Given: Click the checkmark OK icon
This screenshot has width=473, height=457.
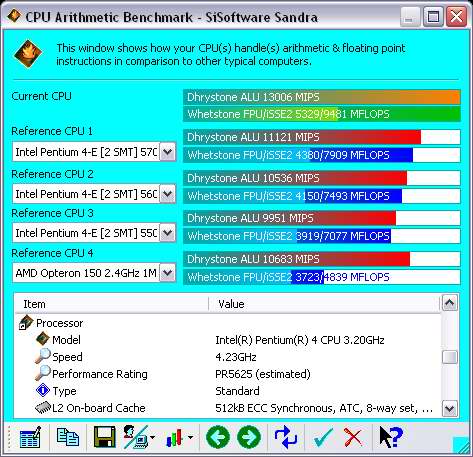Looking at the screenshot, I should pos(323,437).
